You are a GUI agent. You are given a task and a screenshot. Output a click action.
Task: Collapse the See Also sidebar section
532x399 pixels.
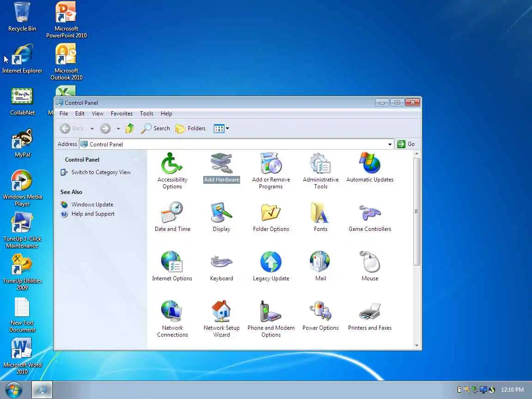tap(136, 192)
